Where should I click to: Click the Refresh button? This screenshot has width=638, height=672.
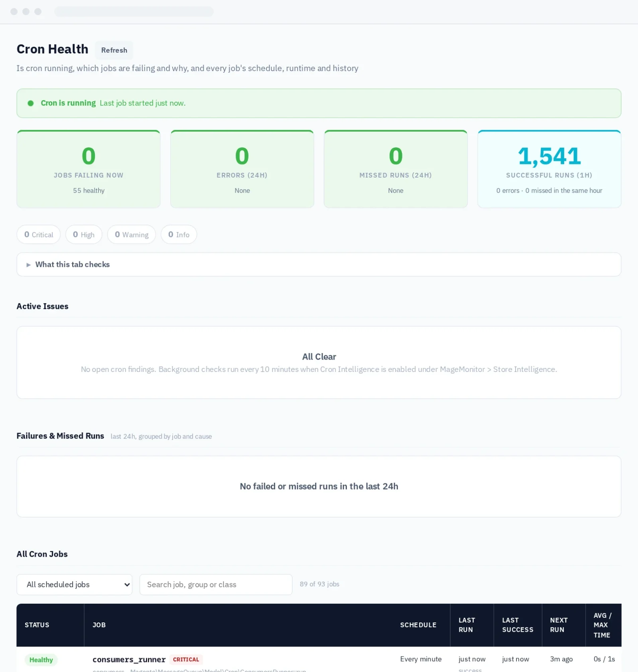click(114, 50)
